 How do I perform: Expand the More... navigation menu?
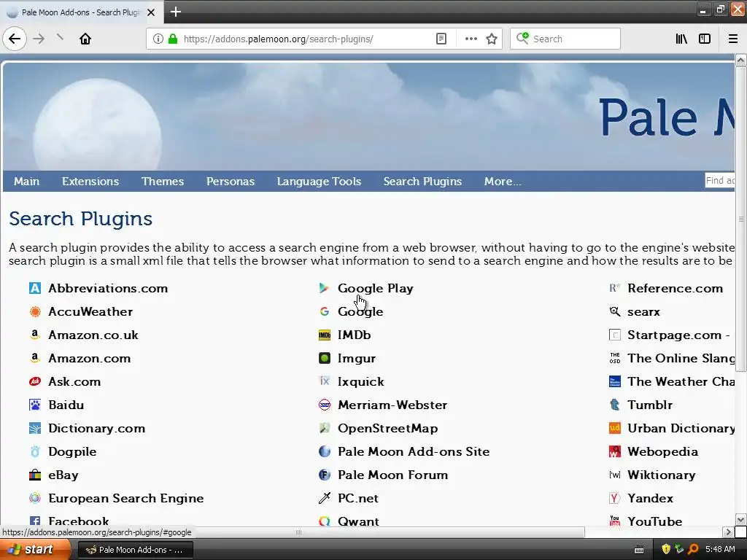(x=503, y=182)
